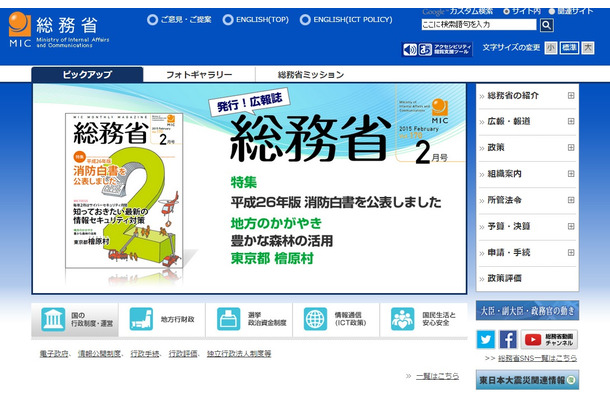Open the 独立行政法人制度等 link
Screen dimensions: 610x400
click(239, 354)
